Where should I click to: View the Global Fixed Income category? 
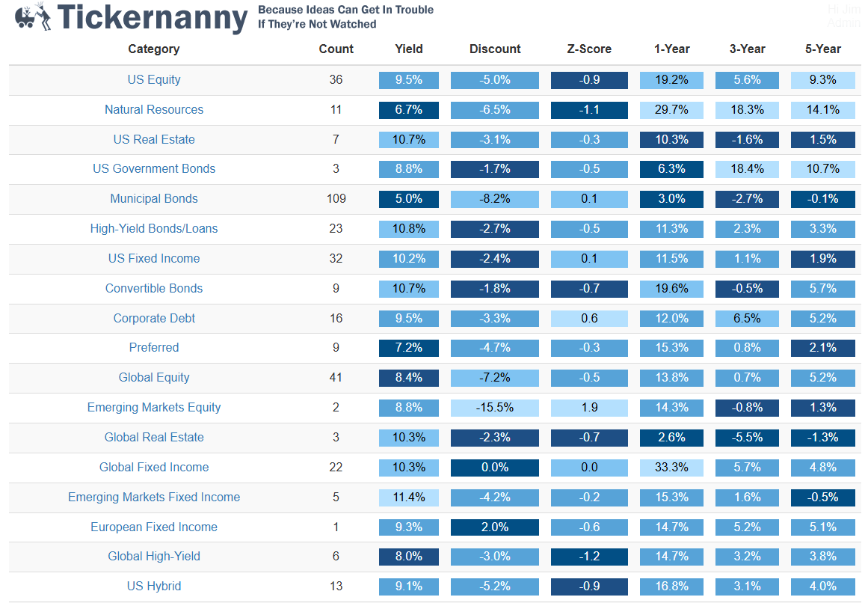coord(154,468)
